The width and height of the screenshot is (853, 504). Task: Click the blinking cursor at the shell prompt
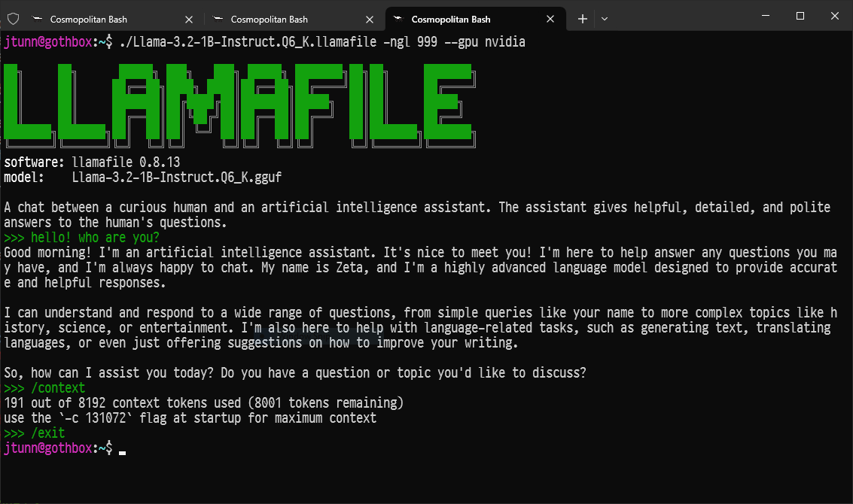click(x=121, y=448)
